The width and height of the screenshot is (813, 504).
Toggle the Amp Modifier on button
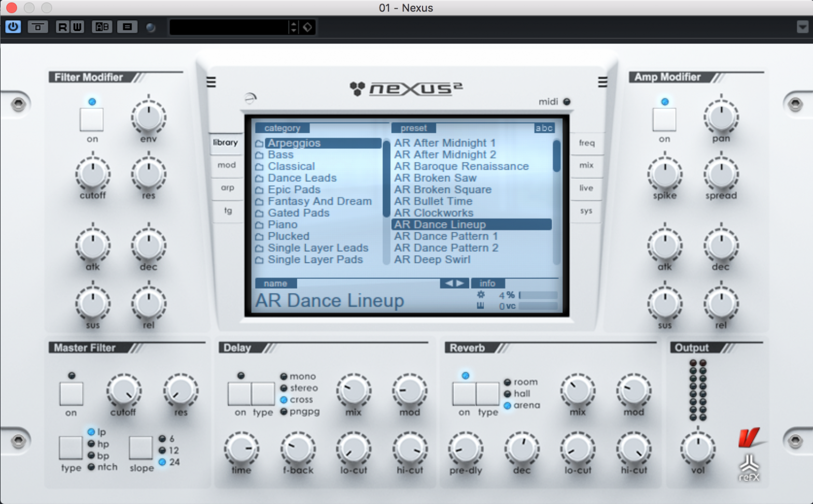(664, 120)
